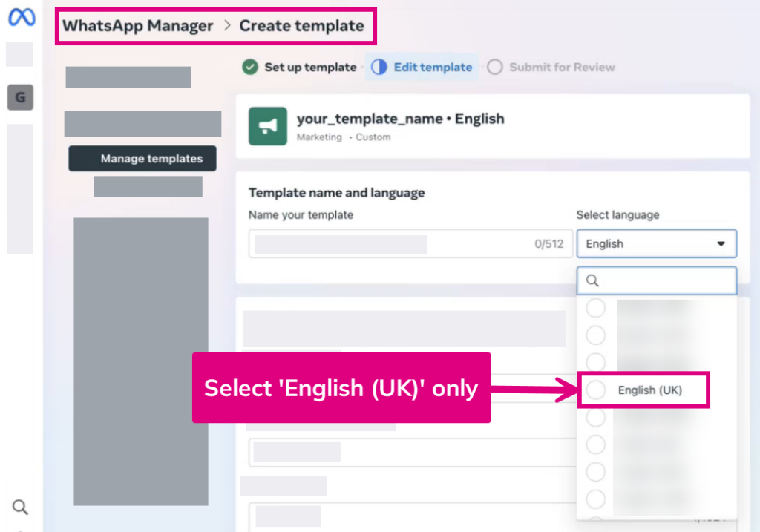Click magnifier icon inside language search box

pos(592,280)
